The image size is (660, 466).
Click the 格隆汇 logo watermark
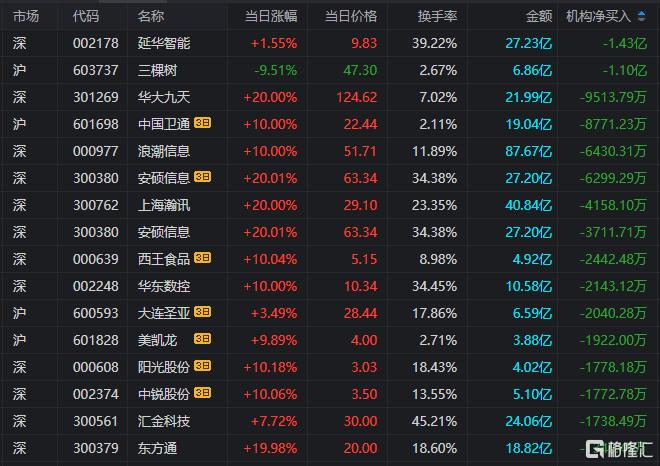pyautogui.click(x=619, y=450)
